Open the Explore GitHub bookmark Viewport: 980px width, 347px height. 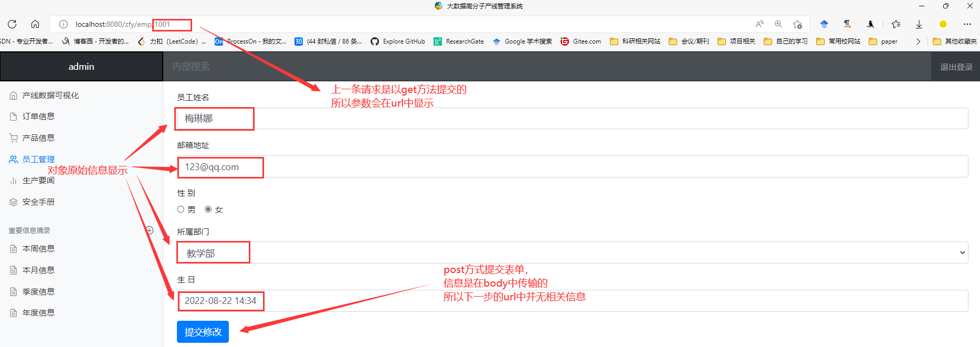[x=398, y=41]
